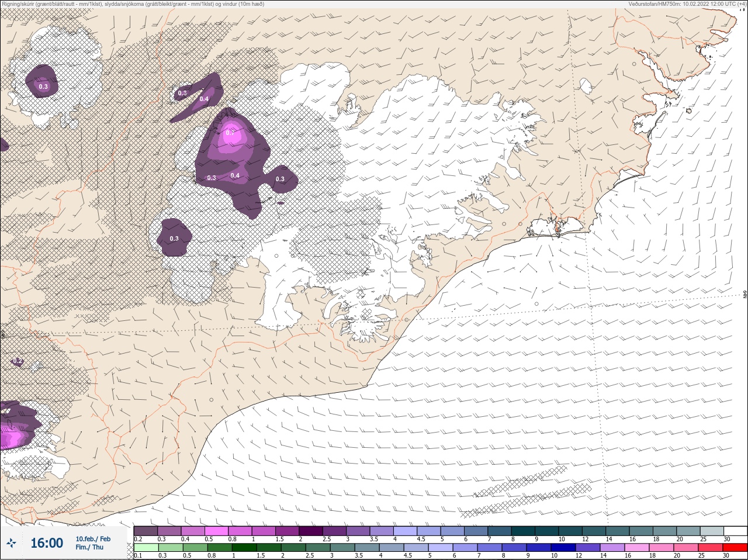Select the lower legend 3 grey-green swatch
This screenshot has height=560, width=748.
pyautogui.click(x=342, y=548)
